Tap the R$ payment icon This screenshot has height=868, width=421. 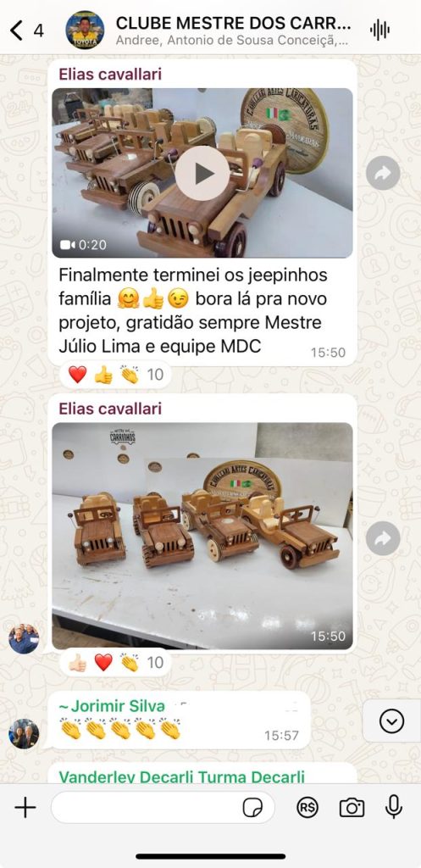(x=307, y=808)
